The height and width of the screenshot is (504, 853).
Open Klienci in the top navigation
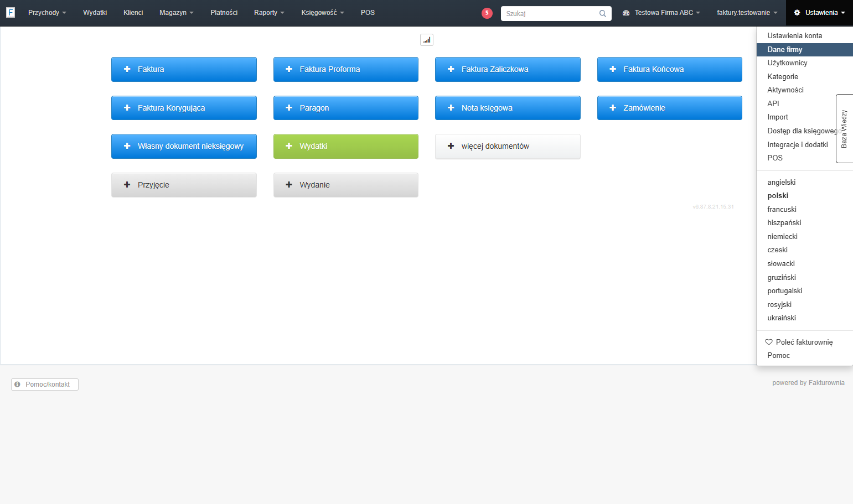click(133, 13)
